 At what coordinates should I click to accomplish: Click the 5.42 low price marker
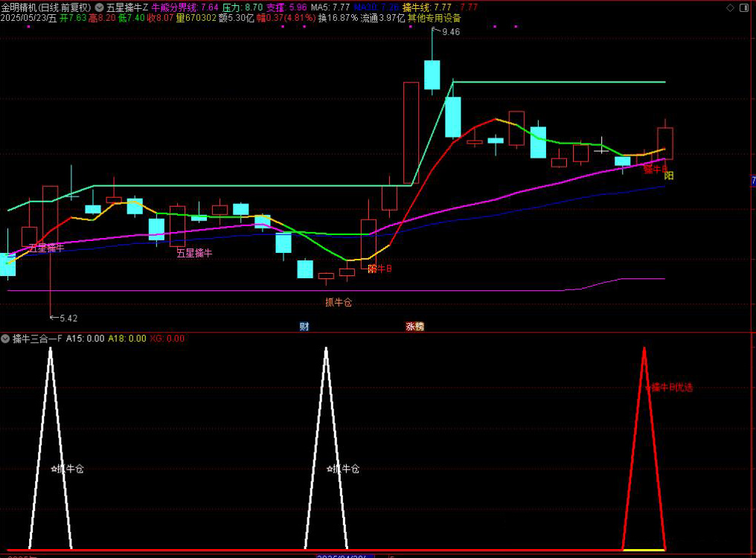point(67,318)
